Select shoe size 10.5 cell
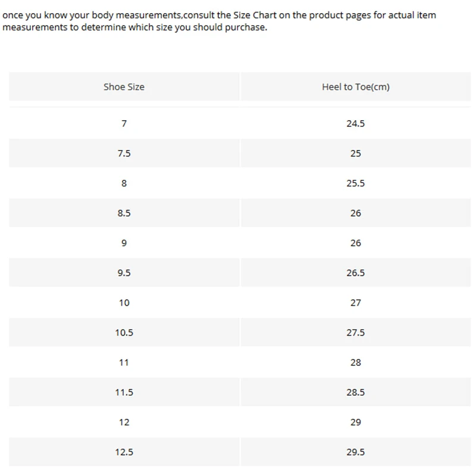Screen dimensions: 476x476 [124, 333]
